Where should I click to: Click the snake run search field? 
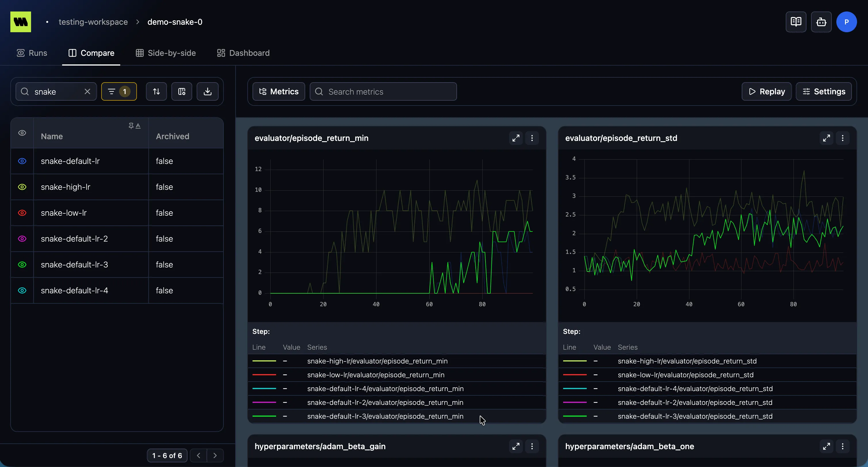[x=56, y=92]
